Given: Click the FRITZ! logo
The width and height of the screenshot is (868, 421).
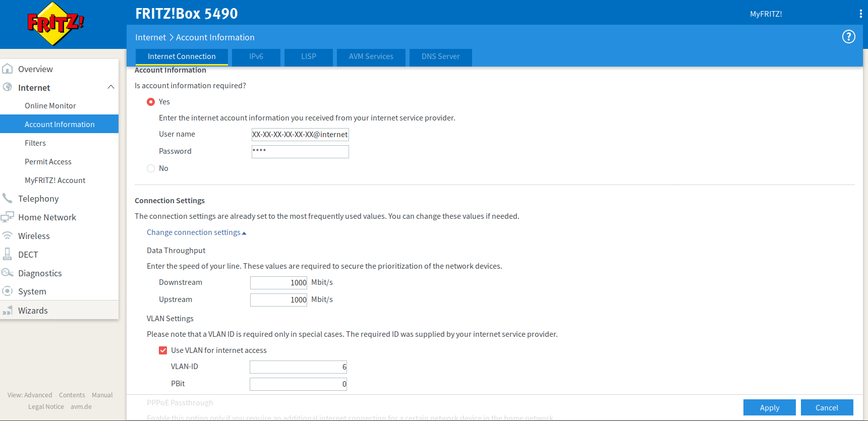Looking at the screenshot, I should 55,24.
